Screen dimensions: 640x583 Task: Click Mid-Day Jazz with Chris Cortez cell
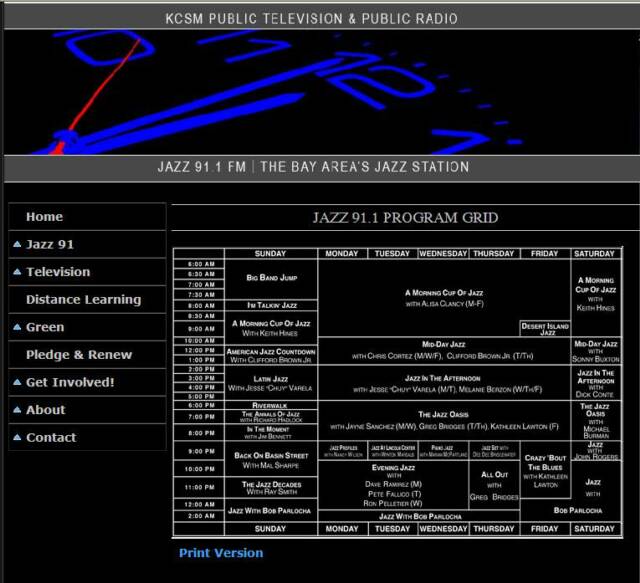pyautogui.click(x=444, y=351)
